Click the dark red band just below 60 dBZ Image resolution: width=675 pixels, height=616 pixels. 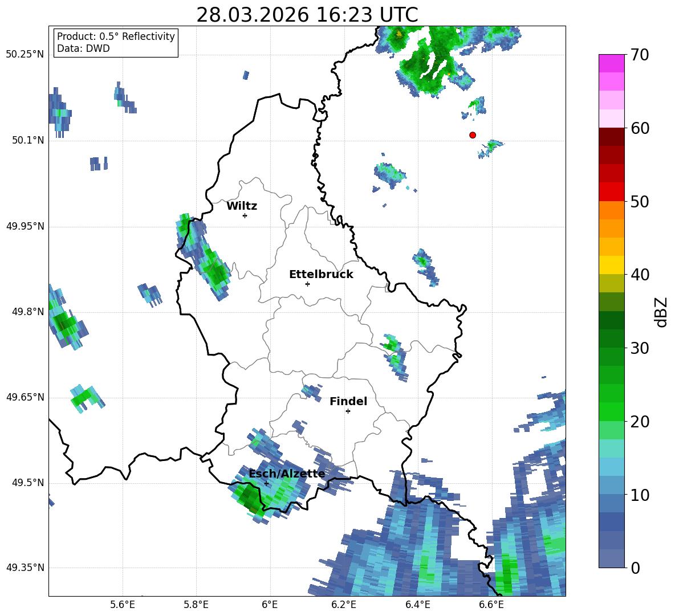click(611, 137)
